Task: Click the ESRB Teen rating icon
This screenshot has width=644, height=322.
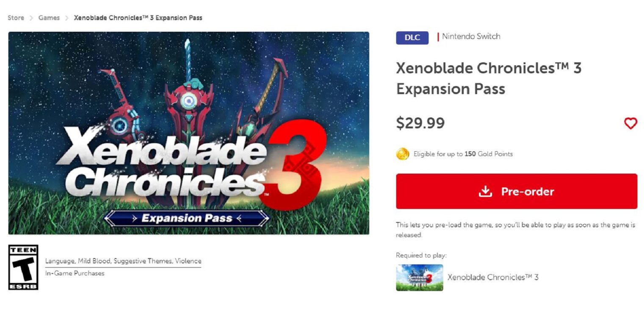Action: coord(23,267)
